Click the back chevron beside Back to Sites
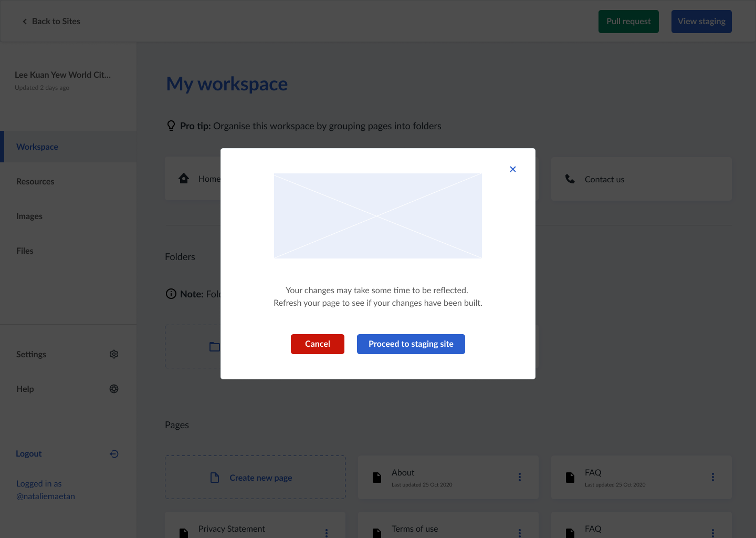Viewport: 756px width, 538px height. (x=25, y=21)
